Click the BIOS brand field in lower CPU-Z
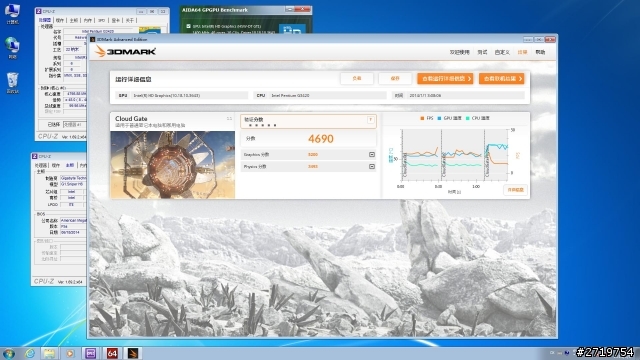 pyautogui.click(x=73, y=220)
